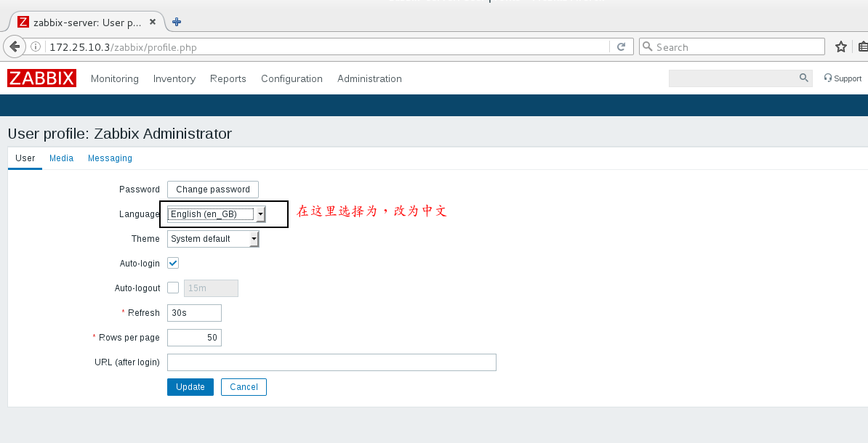868x443 pixels.
Task: Click the URL (after login) field
Action: [x=331, y=362]
